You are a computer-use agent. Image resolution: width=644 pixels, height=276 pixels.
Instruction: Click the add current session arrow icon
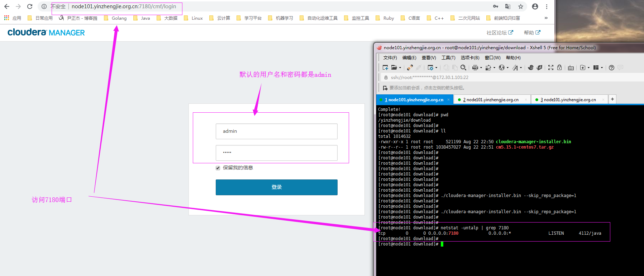[385, 88]
